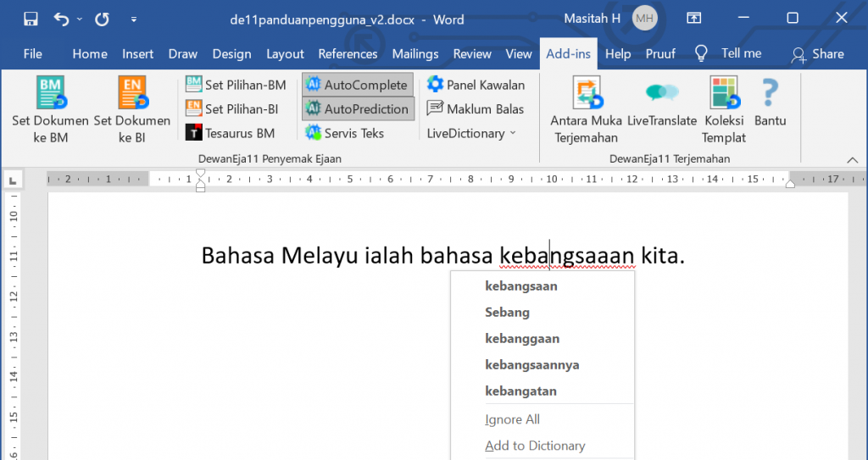Toggle the AutoComplete feature
Viewport: 868px width, 460px height.
357,85
